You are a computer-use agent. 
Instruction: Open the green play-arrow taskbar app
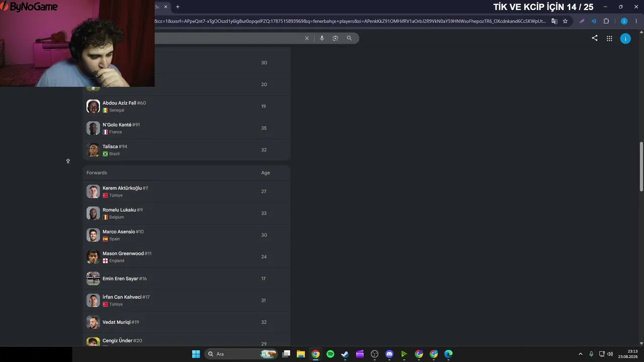point(404,354)
